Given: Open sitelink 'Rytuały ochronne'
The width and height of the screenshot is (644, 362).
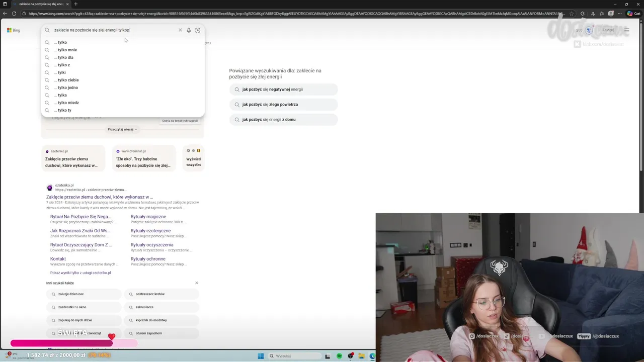Looking at the screenshot, I should (x=148, y=259).
